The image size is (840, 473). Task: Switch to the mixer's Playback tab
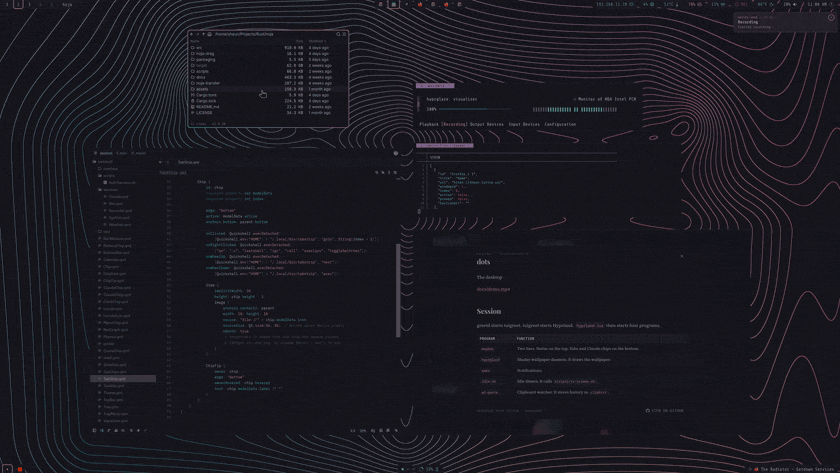[429, 124]
